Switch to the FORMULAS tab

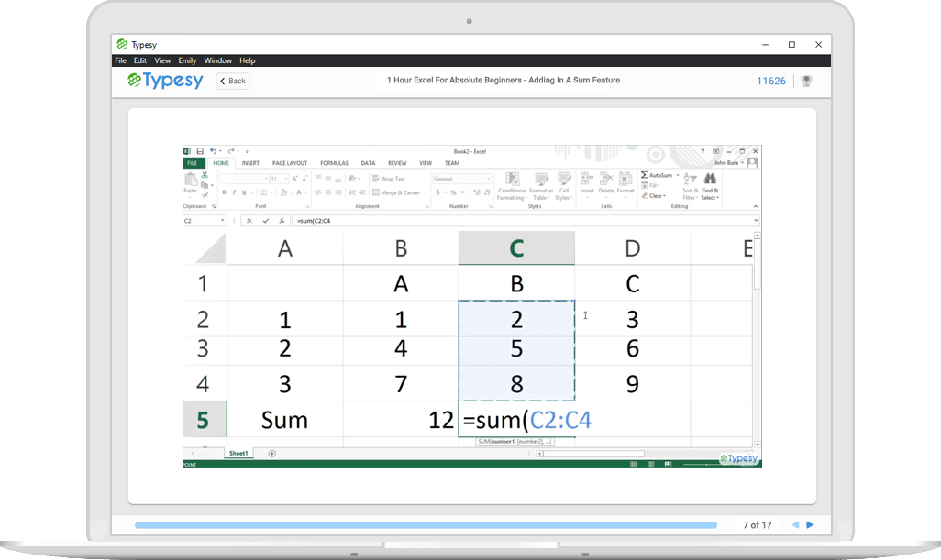tap(334, 163)
